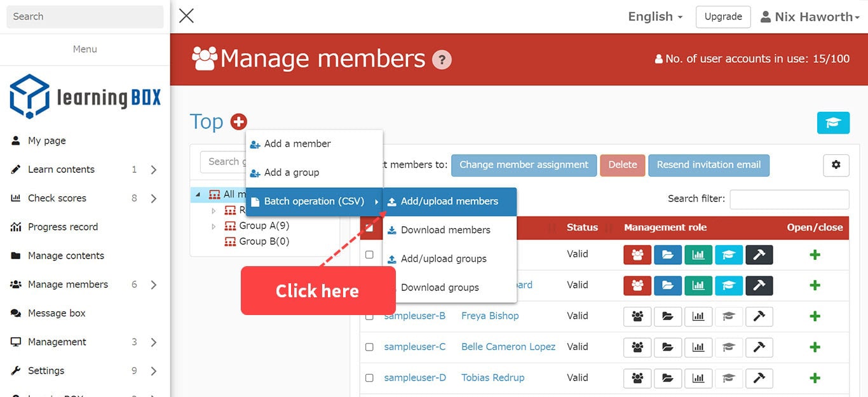Click chart icon in sampleuser-B row
The width and height of the screenshot is (868, 397).
(698, 316)
